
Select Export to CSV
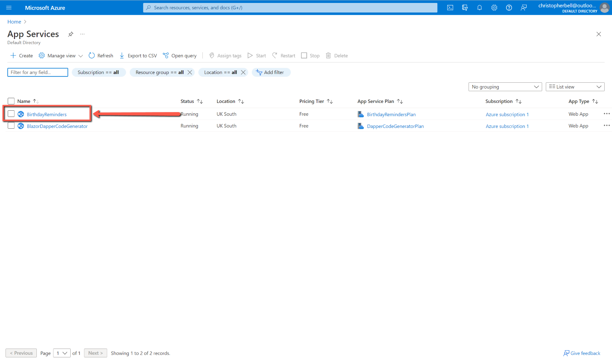138,56
